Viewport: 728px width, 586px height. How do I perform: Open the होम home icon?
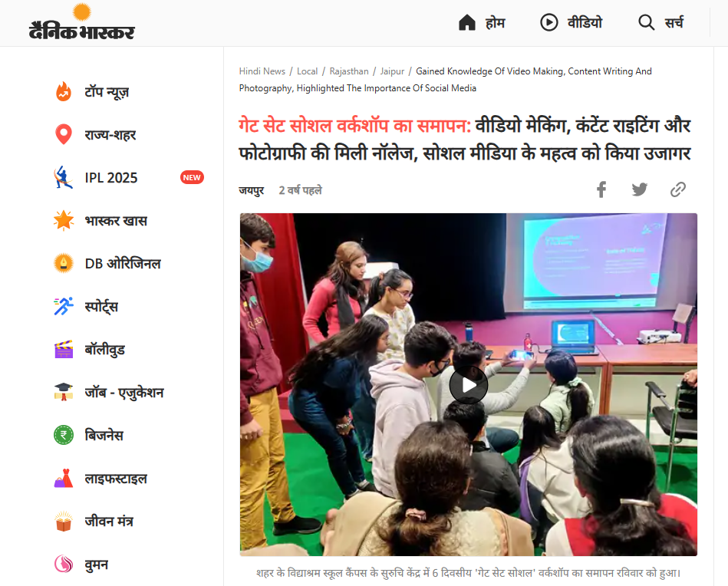tap(467, 22)
